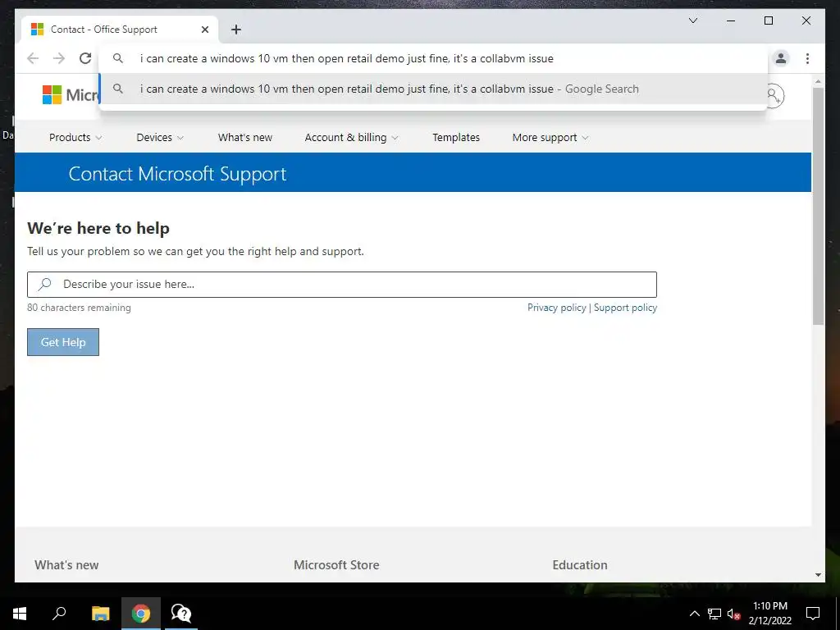840x630 pixels.
Task: Open the Chrome three-dot menu
Action: [807, 58]
